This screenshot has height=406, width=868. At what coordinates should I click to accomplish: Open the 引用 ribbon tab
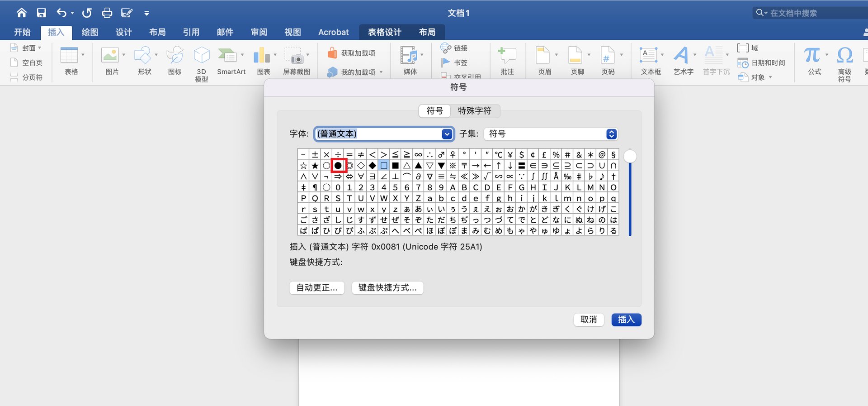click(191, 32)
